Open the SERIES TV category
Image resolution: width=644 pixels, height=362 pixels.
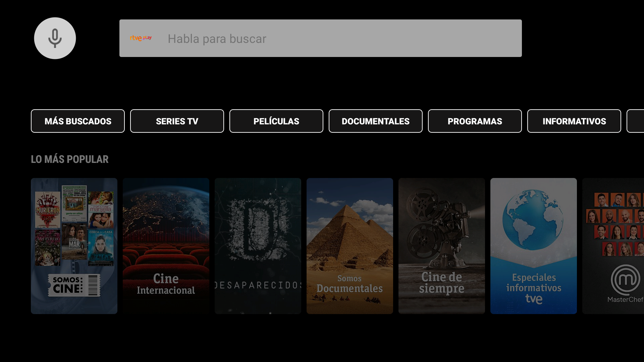[x=177, y=121]
